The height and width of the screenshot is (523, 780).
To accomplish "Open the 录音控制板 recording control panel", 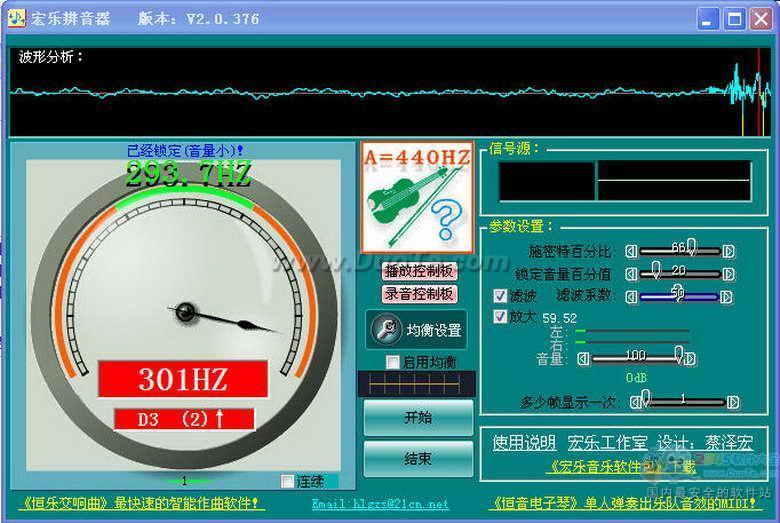I will [x=419, y=294].
